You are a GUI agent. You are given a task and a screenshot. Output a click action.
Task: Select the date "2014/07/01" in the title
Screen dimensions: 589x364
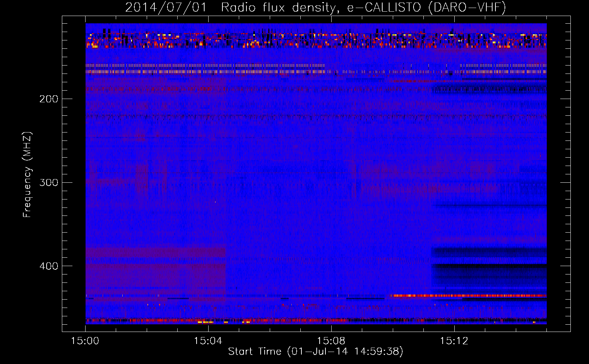166,8
